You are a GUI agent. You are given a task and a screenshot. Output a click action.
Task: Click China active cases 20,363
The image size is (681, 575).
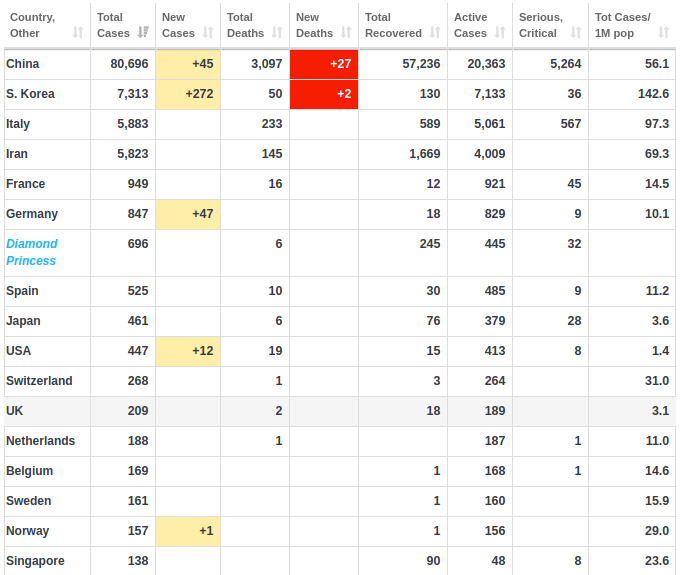point(486,64)
